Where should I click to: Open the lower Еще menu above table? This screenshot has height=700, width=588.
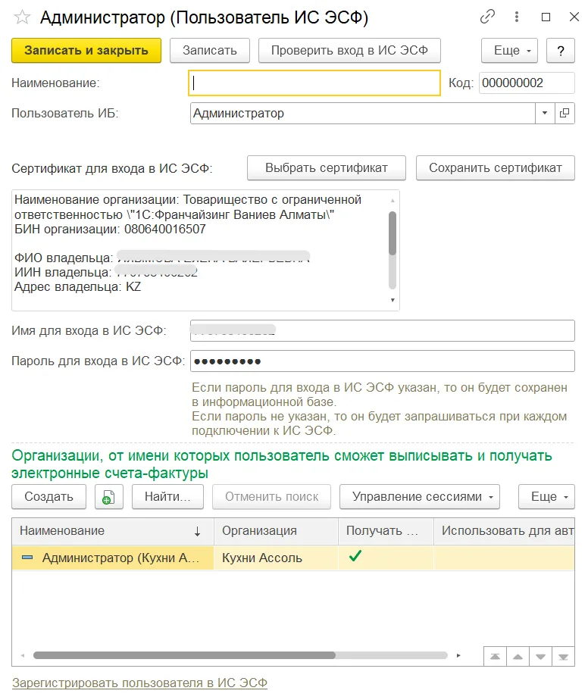coord(546,497)
